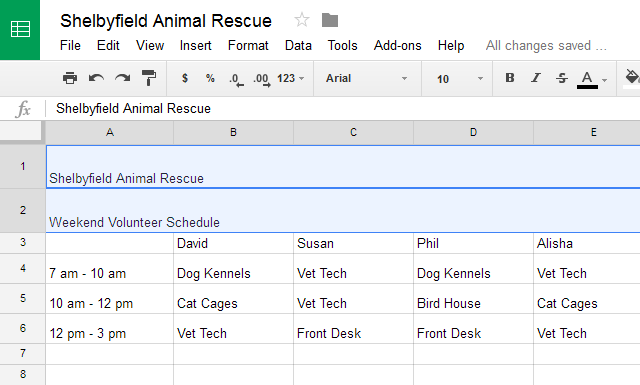Open the Format menu

248,45
